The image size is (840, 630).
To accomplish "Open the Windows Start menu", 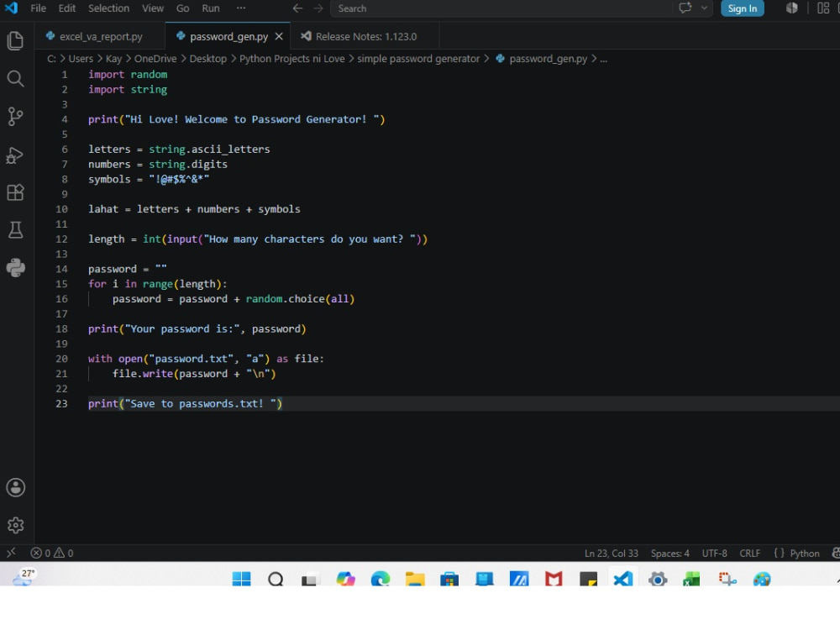I will click(x=242, y=578).
